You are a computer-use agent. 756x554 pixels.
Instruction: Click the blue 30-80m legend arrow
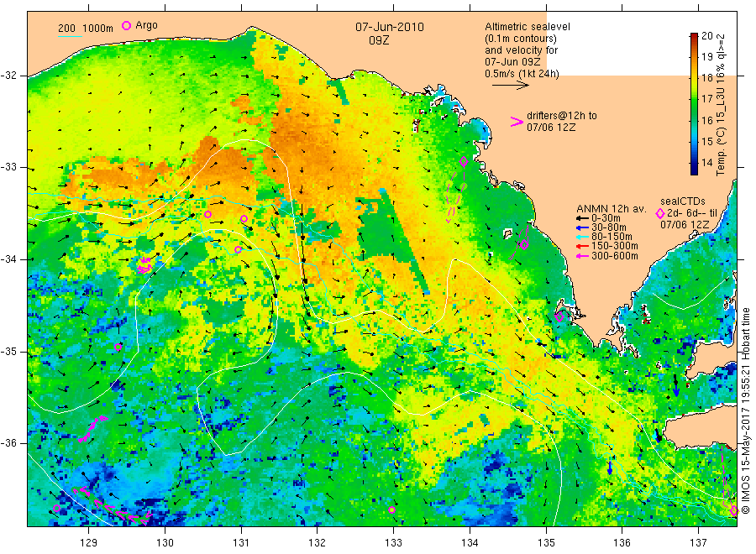click(x=583, y=227)
